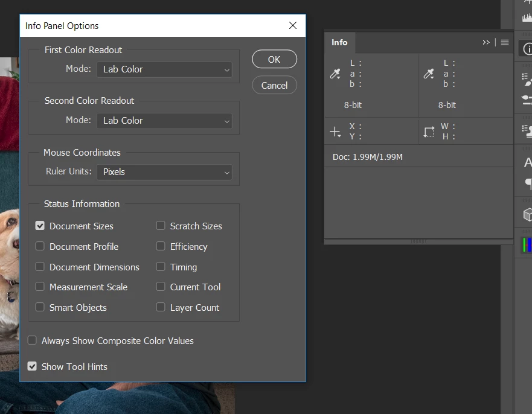Disable the Show Tool Hints checkbox

(32, 366)
